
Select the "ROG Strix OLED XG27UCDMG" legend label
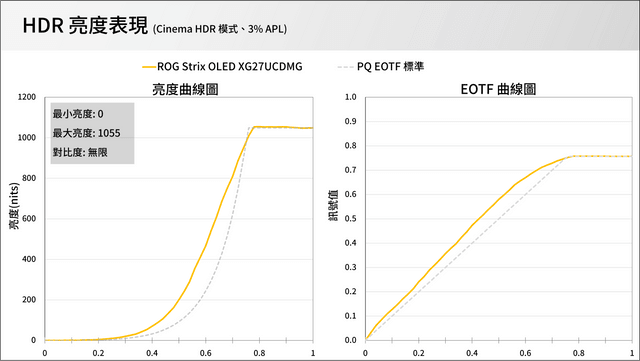click(x=230, y=67)
